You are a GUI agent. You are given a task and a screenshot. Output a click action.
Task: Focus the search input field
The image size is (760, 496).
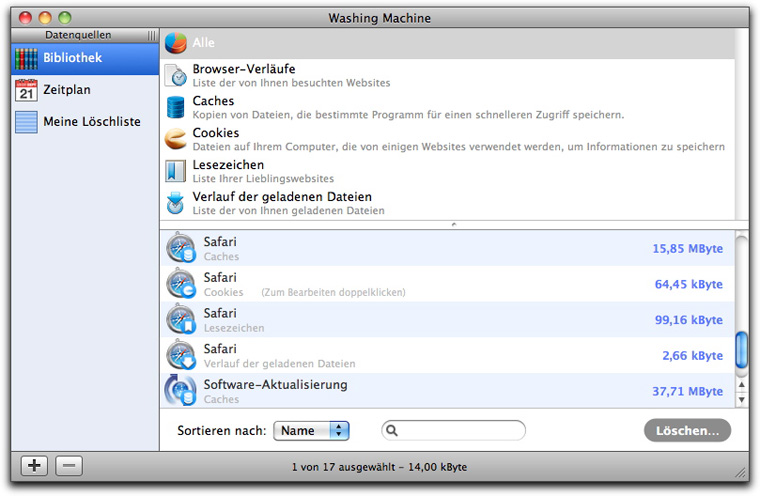pyautogui.click(x=454, y=431)
